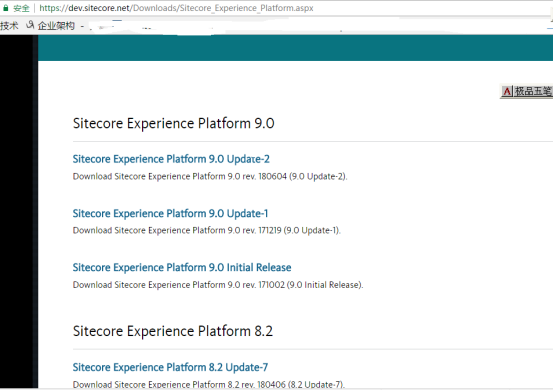Open Sitecore Experience Platform 9.0 Update-2 link
Viewport: 554px width, 390px height.
[x=171, y=159]
